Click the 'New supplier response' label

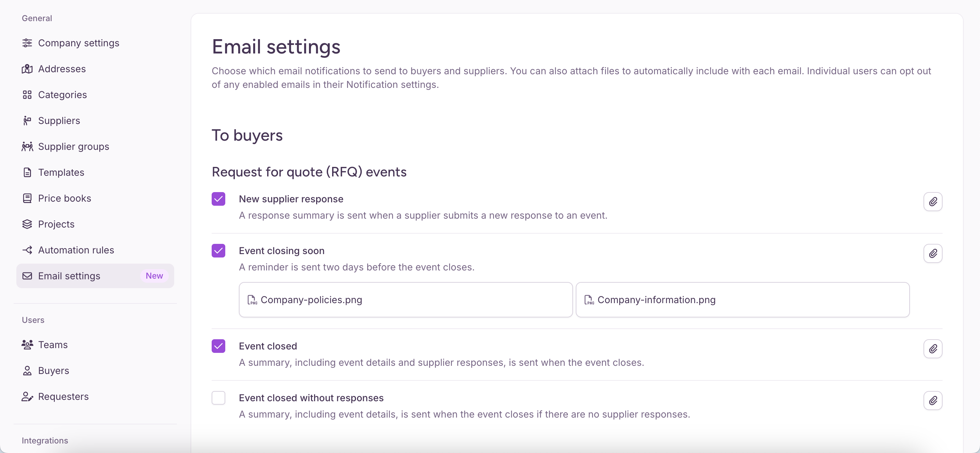[291, 199]
